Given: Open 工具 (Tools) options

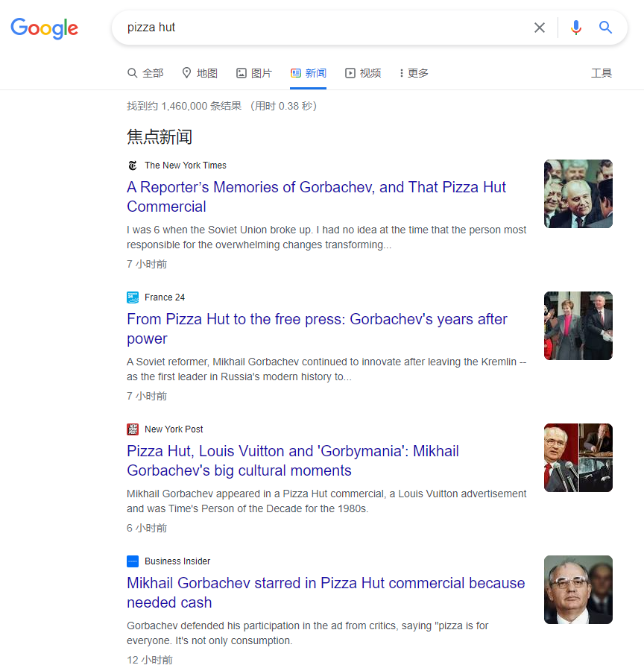Looking at the screenshot, I should [x=602, y=73].
